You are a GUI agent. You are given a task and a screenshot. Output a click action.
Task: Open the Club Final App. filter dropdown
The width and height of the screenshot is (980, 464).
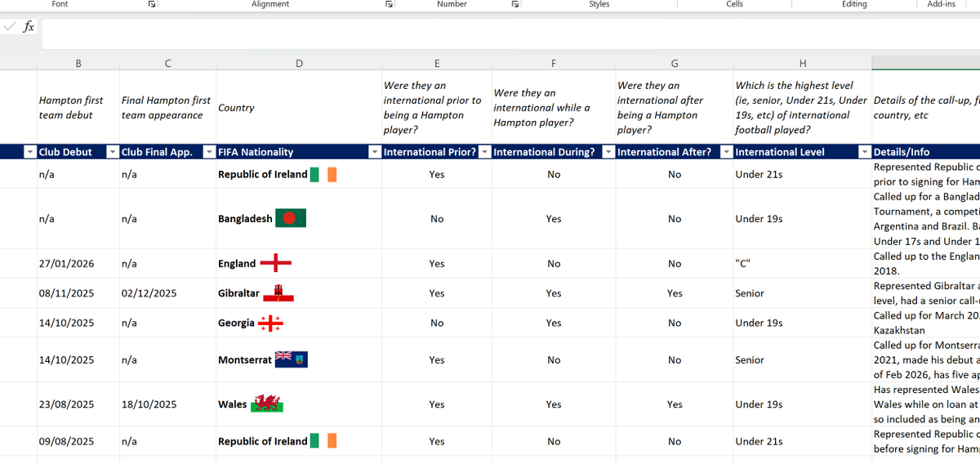(x=210, y=152)
